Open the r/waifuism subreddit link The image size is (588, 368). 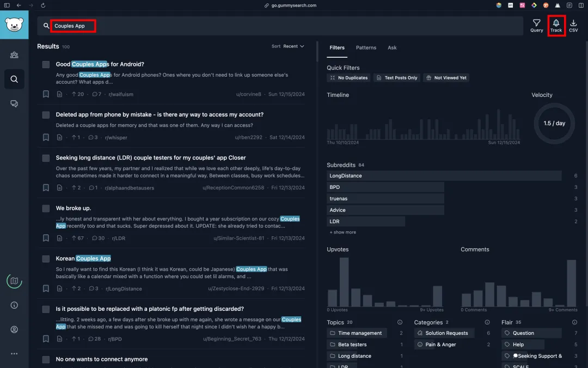[x=121, y=94]
